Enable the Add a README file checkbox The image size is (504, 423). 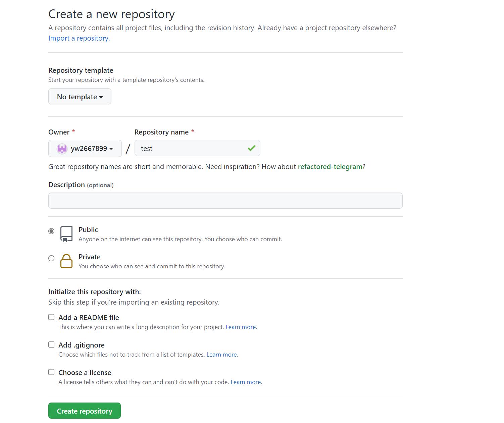(x=51, y=317)
